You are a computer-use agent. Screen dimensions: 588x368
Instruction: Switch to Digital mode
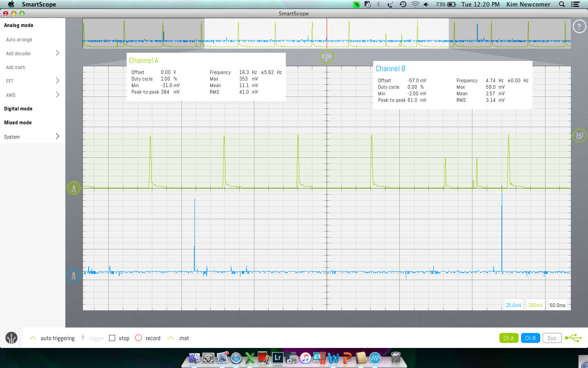pyautogui.click(x=18, y=108)
